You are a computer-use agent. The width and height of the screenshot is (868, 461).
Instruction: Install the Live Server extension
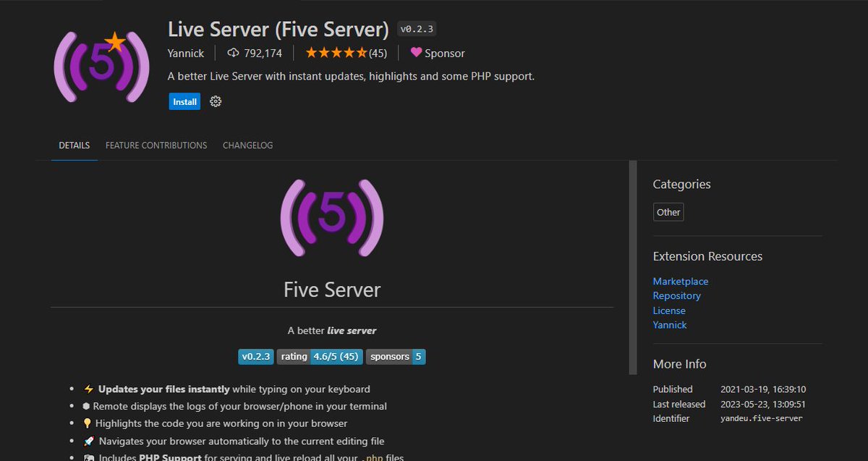click(184, 101)
